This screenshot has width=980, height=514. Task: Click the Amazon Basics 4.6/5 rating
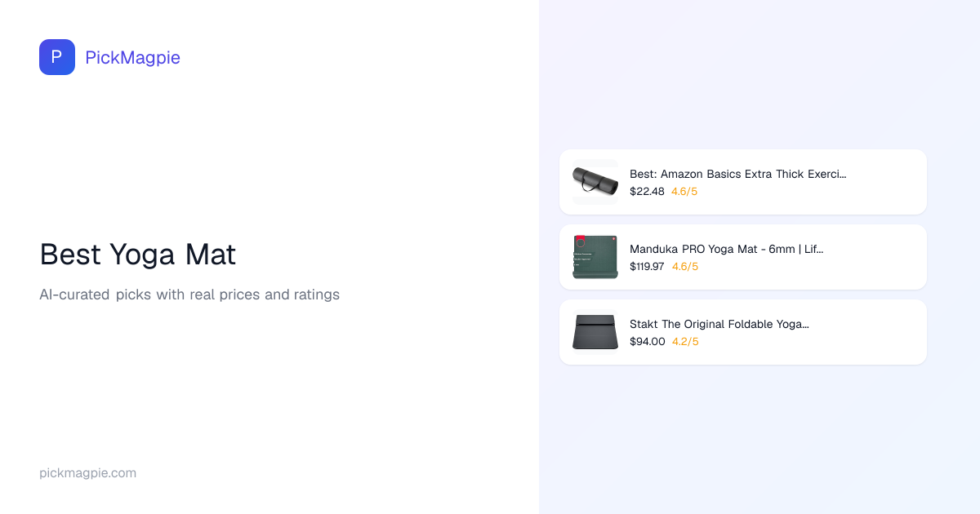[684, 192]
